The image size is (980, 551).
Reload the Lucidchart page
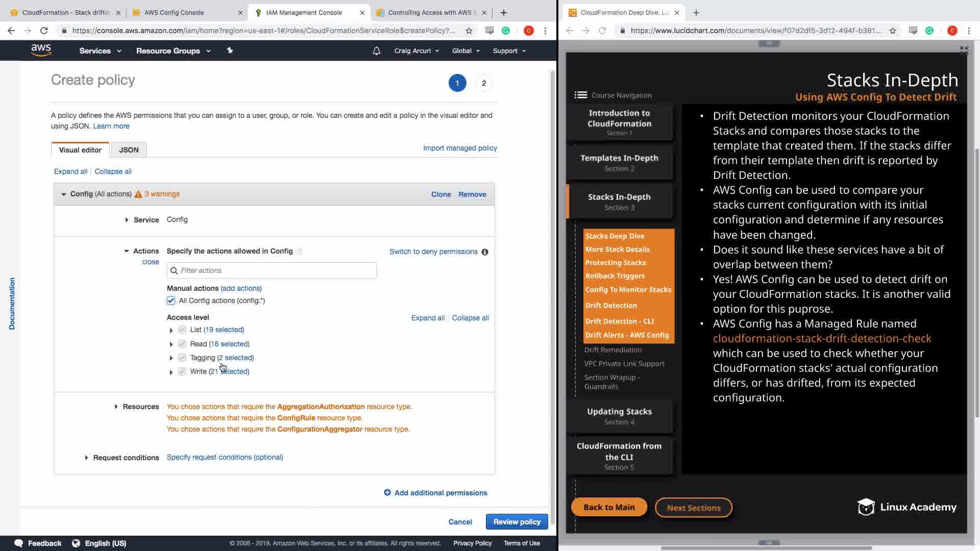(602, 31)
